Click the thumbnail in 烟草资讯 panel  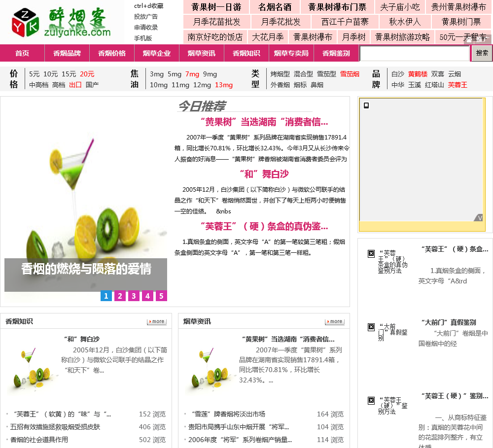[x=211, y=370]
